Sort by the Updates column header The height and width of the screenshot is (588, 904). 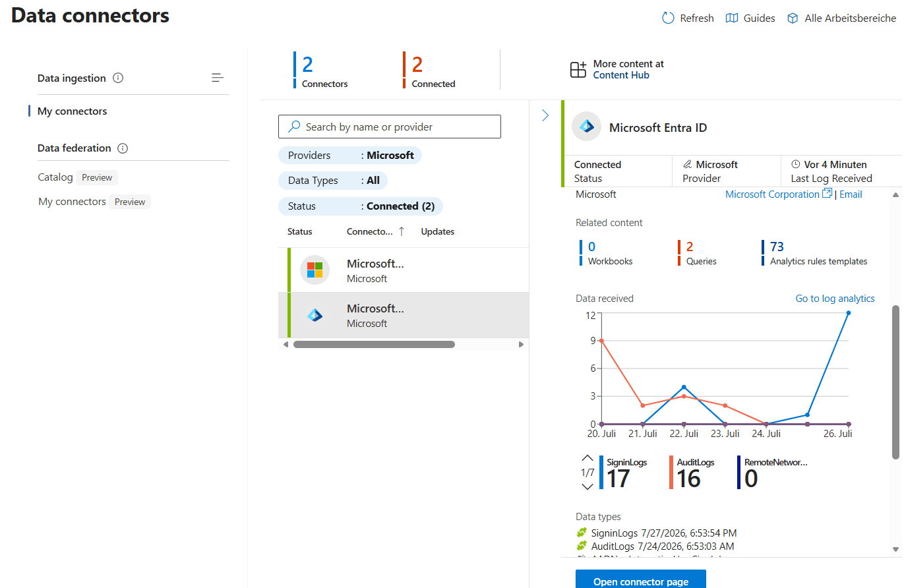[438, 231]
